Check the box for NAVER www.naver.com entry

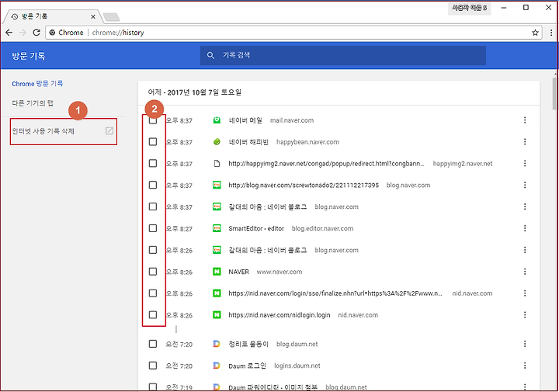pyautogui.click(x=153, y=272)
